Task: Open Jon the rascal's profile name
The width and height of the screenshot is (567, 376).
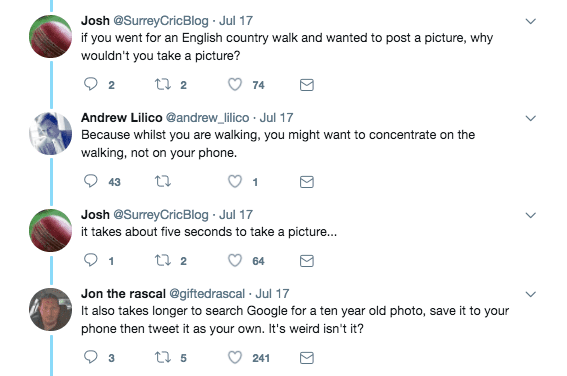Action: (x=123, y=294)
